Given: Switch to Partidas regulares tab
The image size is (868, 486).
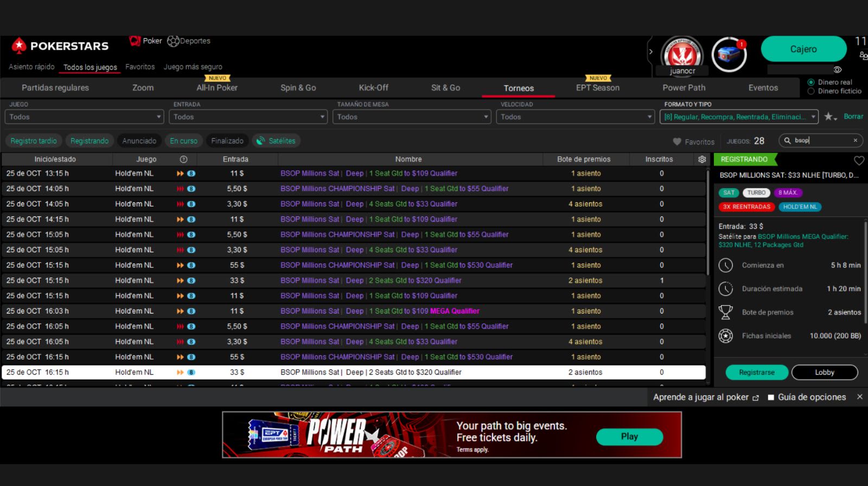Looking at the screenshot, I should pyautogui.click(x=55, y=88).
